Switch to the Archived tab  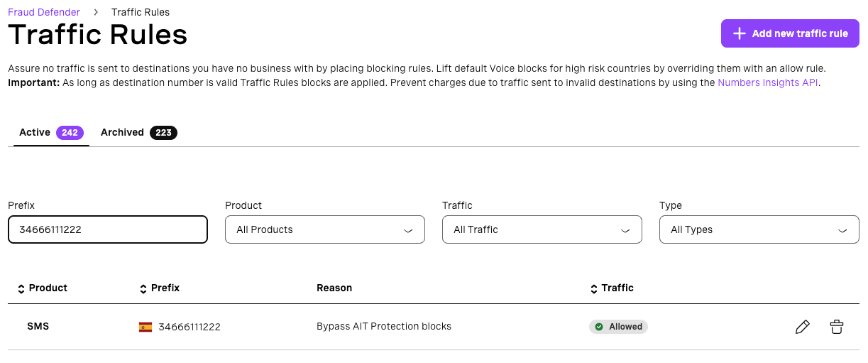coord(122,132)
